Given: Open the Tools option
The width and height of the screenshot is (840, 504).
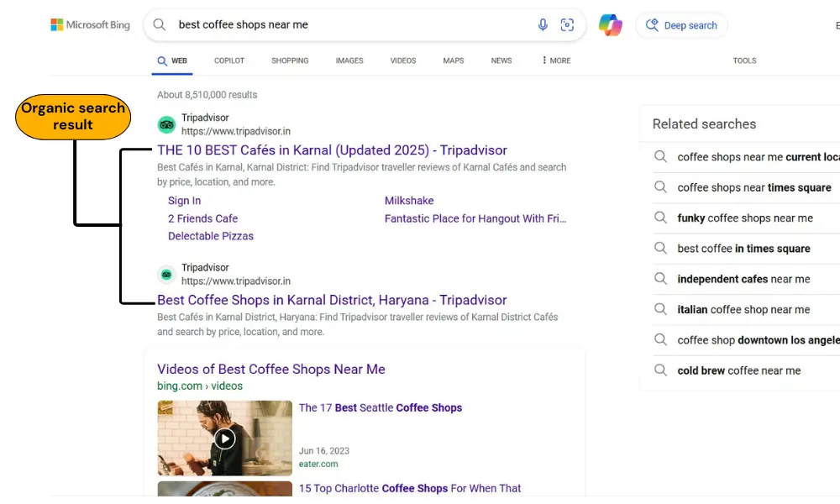Looking at the screenshot, I should point(744,60).
